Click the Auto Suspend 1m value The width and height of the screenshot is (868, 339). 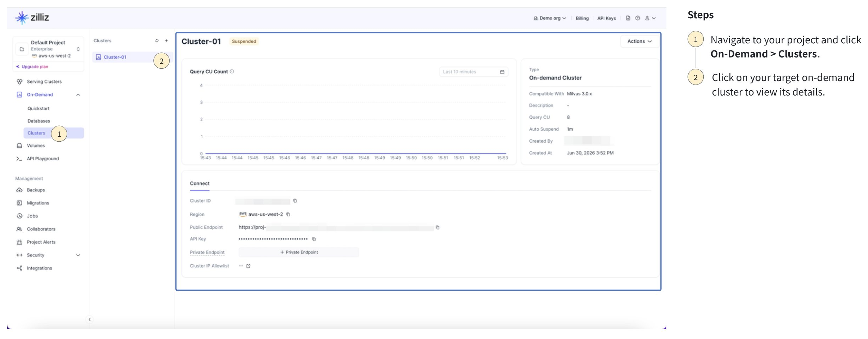click(x=570, y=129)
